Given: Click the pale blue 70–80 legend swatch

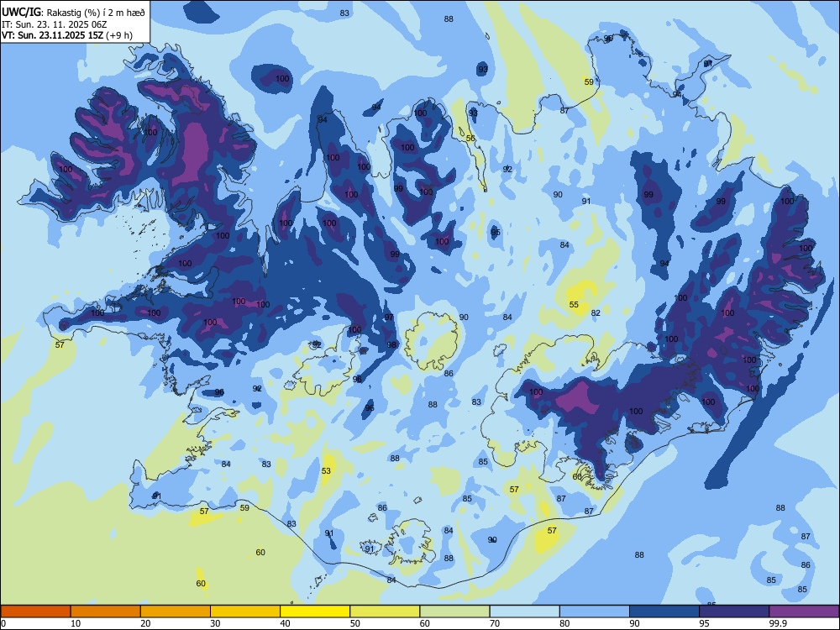Looking at the screenshot, I should (x=525, y=612).
